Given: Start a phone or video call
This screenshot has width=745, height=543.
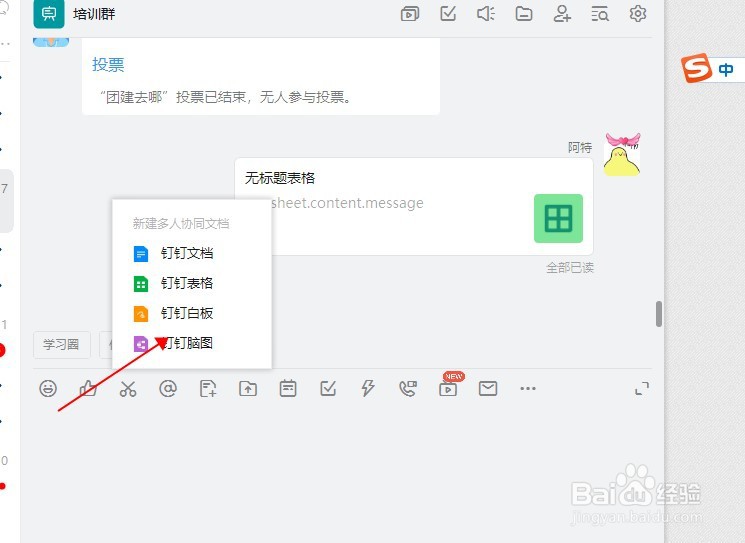Looking at the screenshot, I should [x=408, y=389].
